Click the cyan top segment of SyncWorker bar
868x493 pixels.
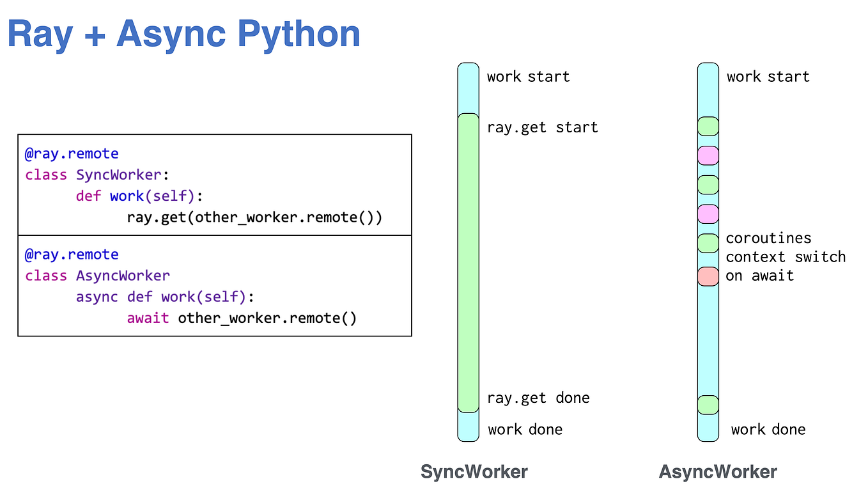pyautogui.click(x=467, y=86)
